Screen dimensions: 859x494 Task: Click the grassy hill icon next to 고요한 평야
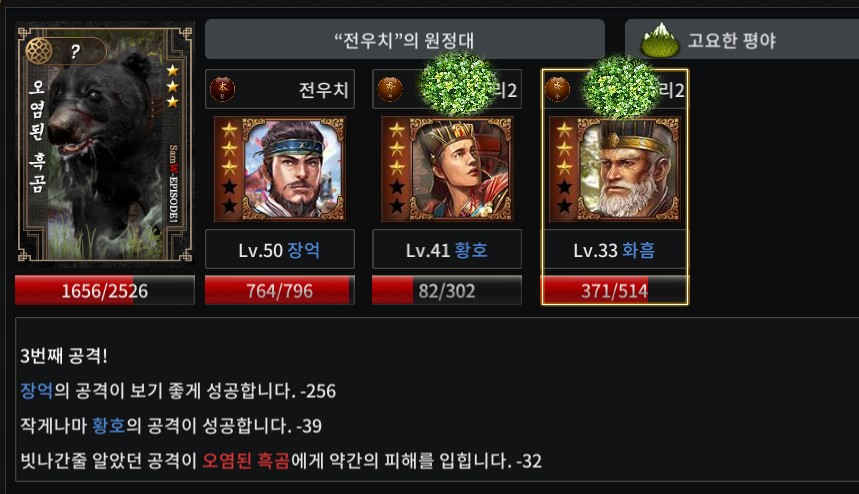click(x=660, y=40)
